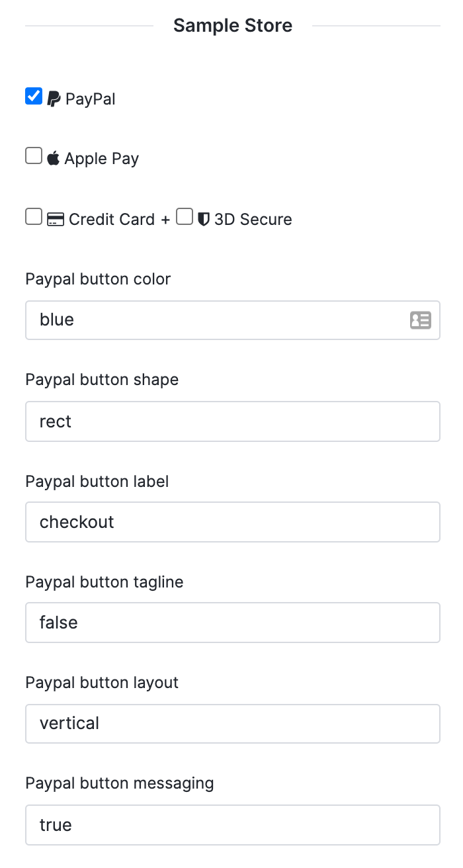Click the Paypal button messaging input
The width and height of the screenshot is (463, 868).
pyautogui.click(x=233, y=825)
